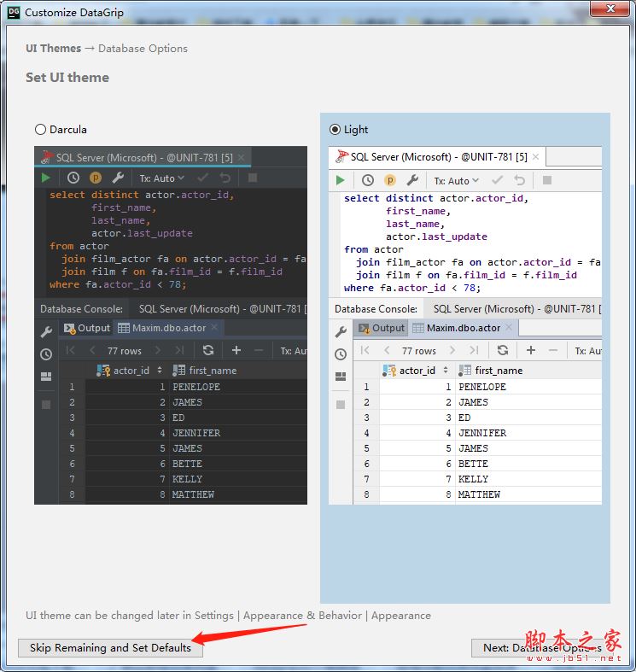Select Maxim.dbo.actor tab in Light preview
The height and width of the screenshot is (672, 636).
pos(463,328)
